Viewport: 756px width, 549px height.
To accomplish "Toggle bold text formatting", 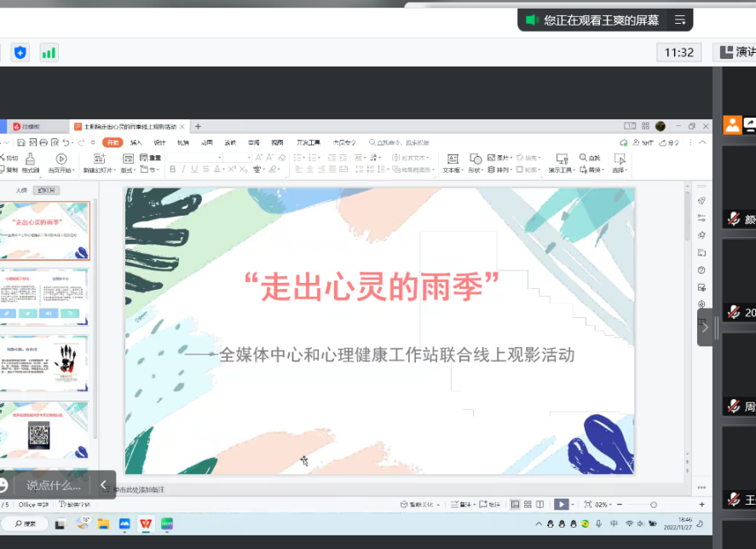I will point(172,170).
